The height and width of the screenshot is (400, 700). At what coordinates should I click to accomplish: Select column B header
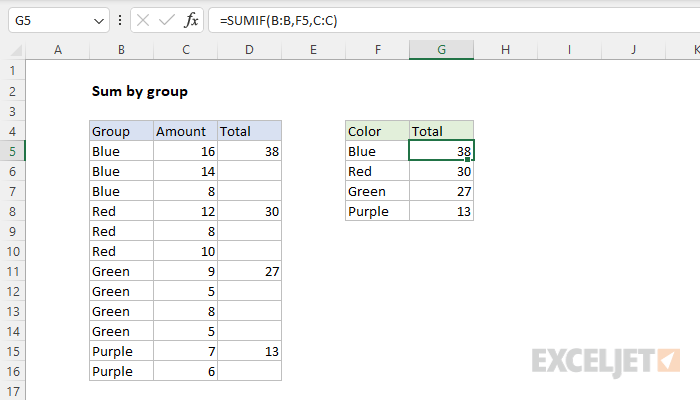(x=121, y=50)
